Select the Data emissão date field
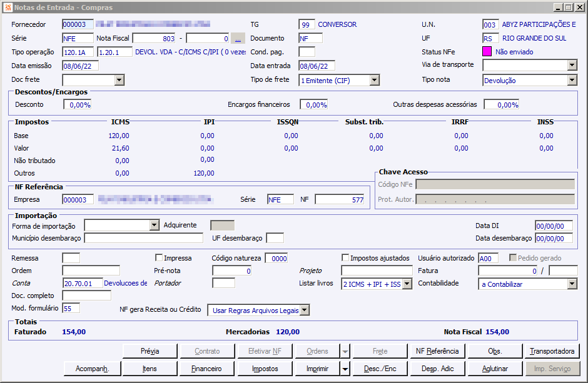Viewport: 588px width, 383px height. (80, 66)
